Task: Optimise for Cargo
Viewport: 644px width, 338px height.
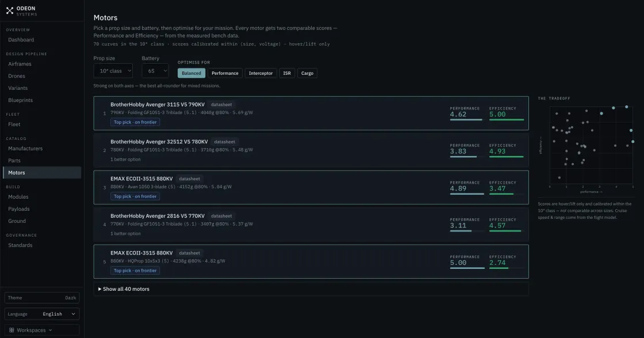Action: (307, 73)
